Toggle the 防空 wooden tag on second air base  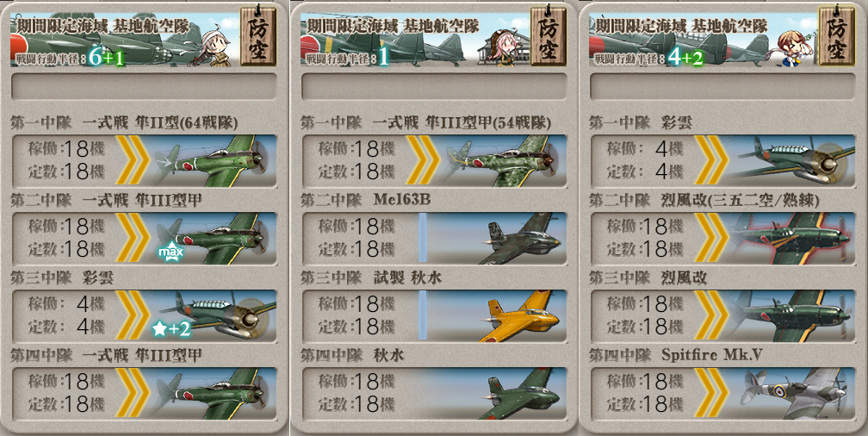pyautogui.click(x=547, y=35)
